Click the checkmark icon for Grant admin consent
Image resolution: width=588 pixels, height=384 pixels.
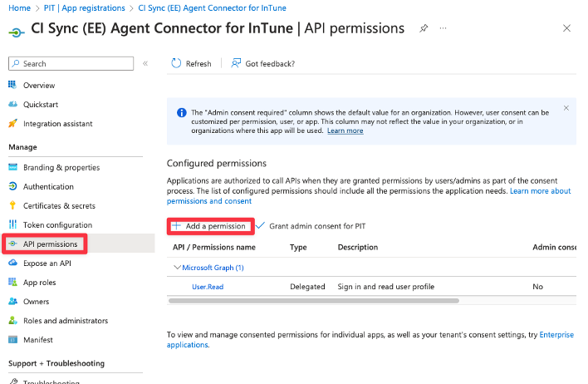click(x=260, y=225)
